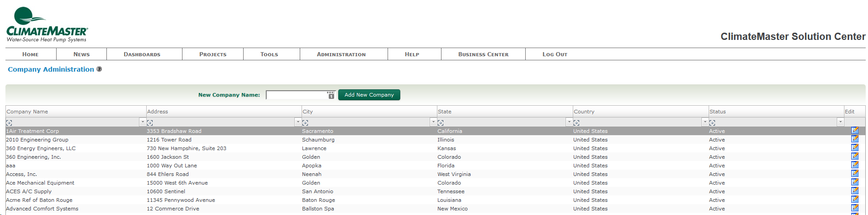Open the Company Name filter dropdown arrow
This screenshot has height=215, width=868.
pyautogui.click(x=143, y=122)
